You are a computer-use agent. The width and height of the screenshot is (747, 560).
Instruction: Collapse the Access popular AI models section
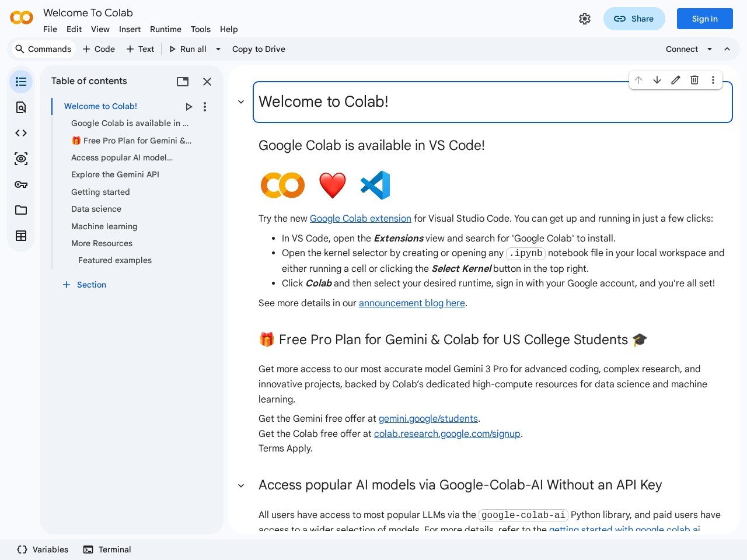[x=241, y=485]
